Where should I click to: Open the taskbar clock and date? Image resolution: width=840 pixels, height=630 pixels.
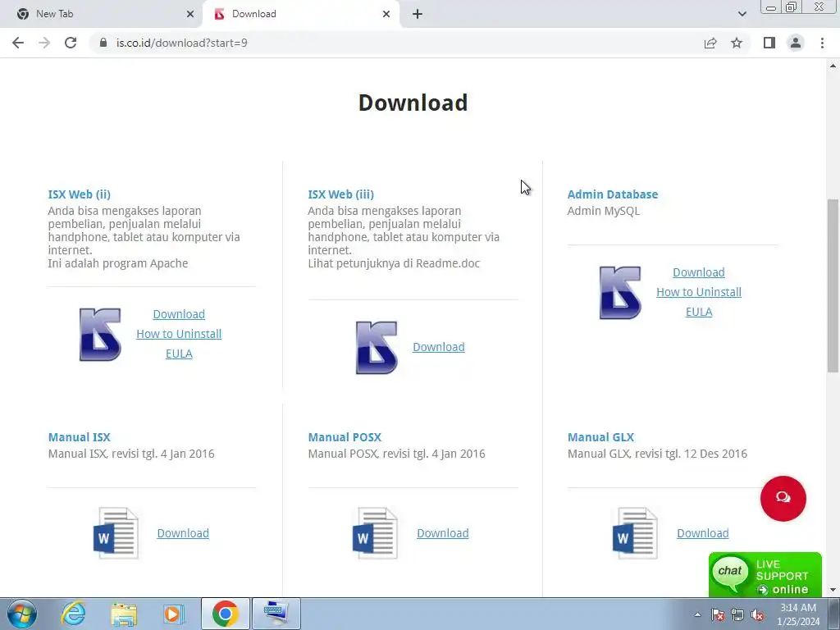tap(798, 614)
